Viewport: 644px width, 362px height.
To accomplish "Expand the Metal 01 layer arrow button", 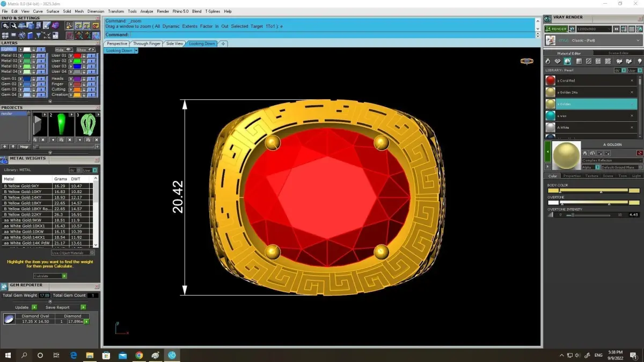I will tap(21, 56).
